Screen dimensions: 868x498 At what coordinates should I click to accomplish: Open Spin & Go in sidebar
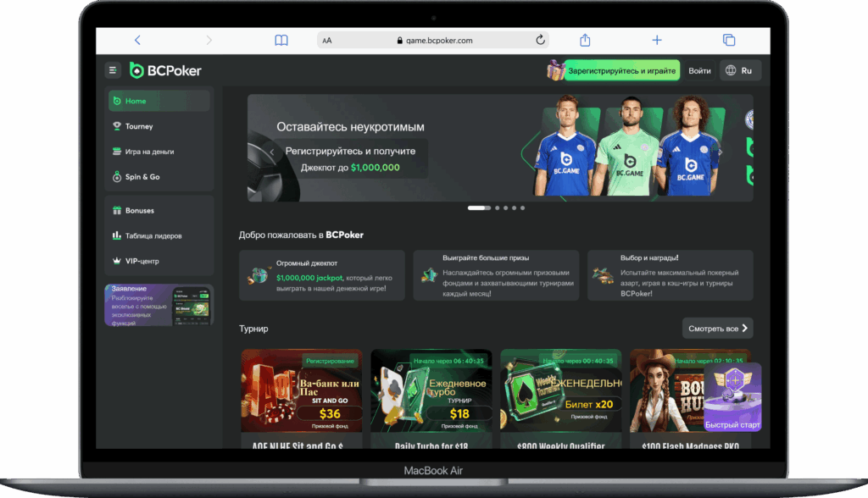142,177
